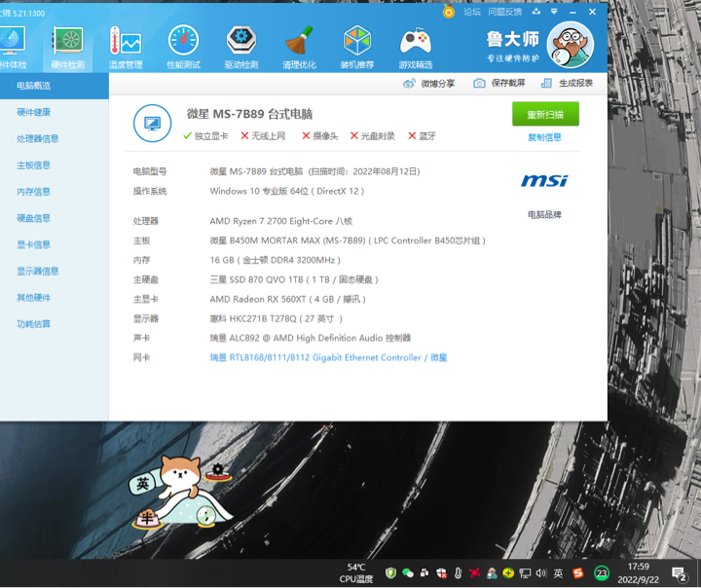Open the red Huorong tray icon
701x588 pixels.
point(475,572)
